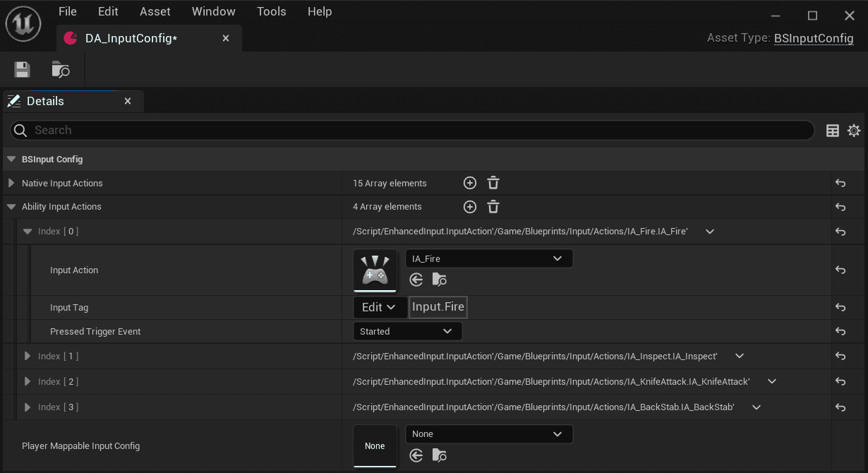868x473 pixels.
Task: Open the Tools menu
Action: (x=272, y=11)
